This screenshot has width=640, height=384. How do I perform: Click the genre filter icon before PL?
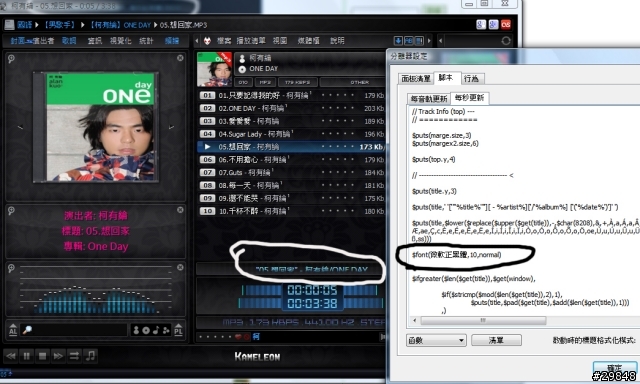166,330
